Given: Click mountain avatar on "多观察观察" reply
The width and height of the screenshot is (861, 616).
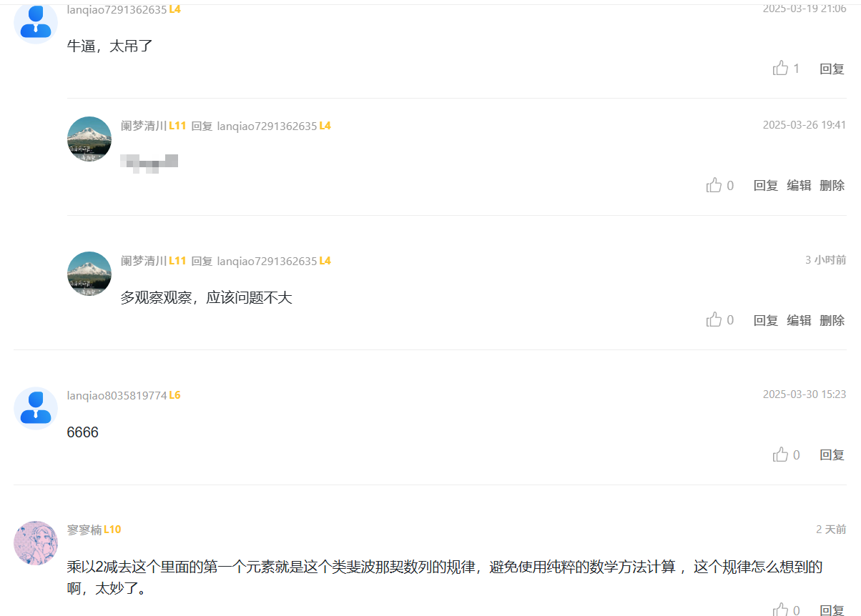Looking at the screenshot, I should 89,274.
